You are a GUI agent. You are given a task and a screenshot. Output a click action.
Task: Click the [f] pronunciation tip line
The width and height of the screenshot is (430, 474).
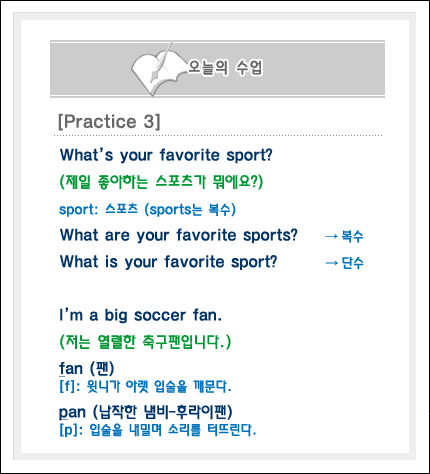pyautogui.click(x=145, y=387)
